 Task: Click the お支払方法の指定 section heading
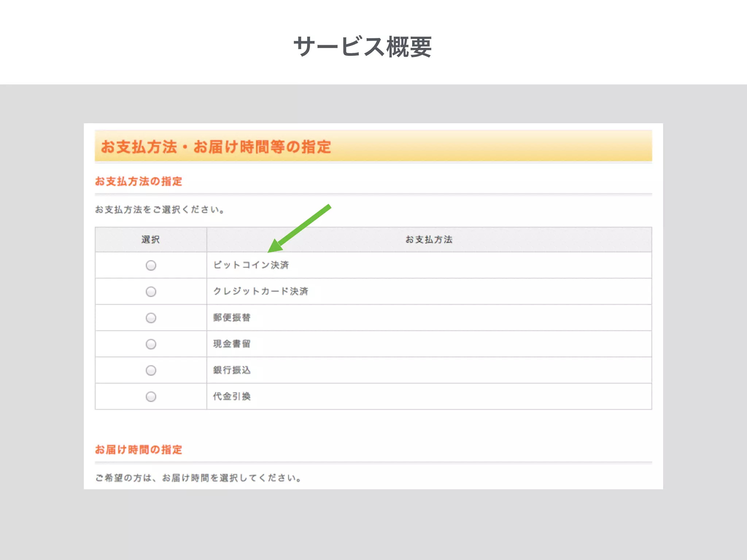139,181
